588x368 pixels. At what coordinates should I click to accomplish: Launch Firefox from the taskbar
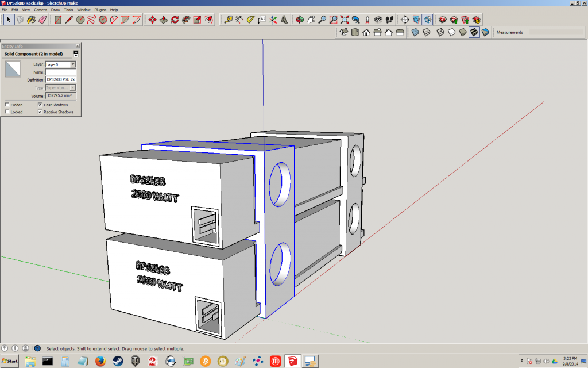point(100,361)
